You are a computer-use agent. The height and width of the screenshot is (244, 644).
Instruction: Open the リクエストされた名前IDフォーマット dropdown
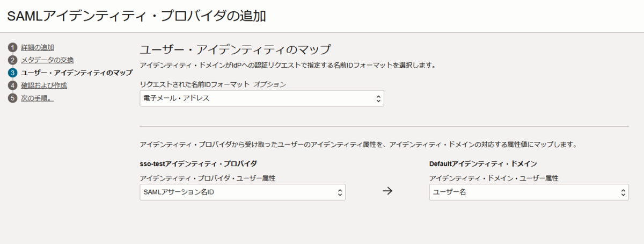[x=262, y=98]
